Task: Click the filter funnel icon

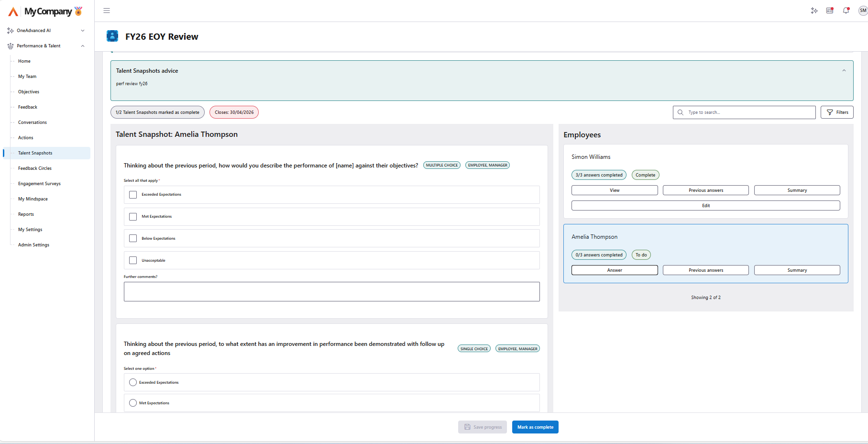Action: pos(830,112)
